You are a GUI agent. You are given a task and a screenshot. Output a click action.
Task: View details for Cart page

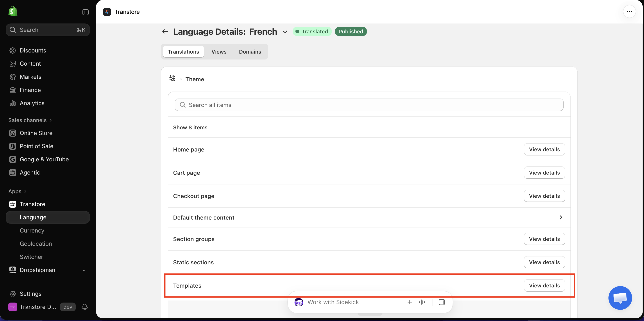[x=544, y=173]
